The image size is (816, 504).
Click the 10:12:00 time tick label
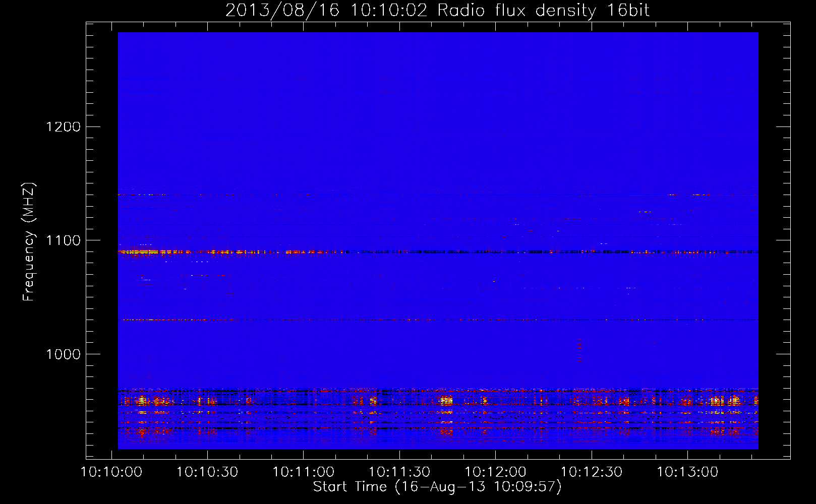coord(495,472)
